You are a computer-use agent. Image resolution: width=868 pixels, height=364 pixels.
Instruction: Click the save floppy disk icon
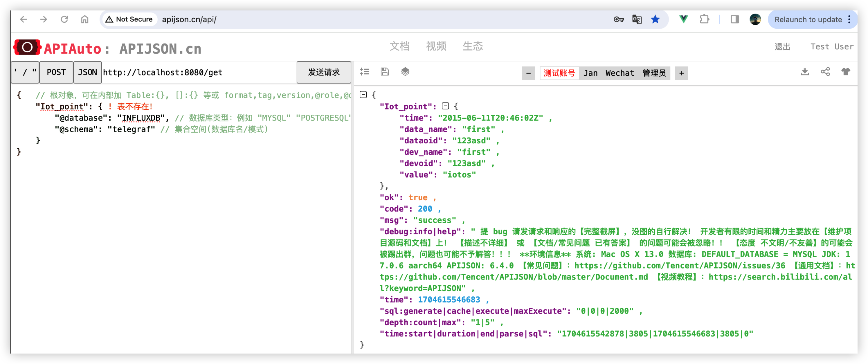pos(385,72)
